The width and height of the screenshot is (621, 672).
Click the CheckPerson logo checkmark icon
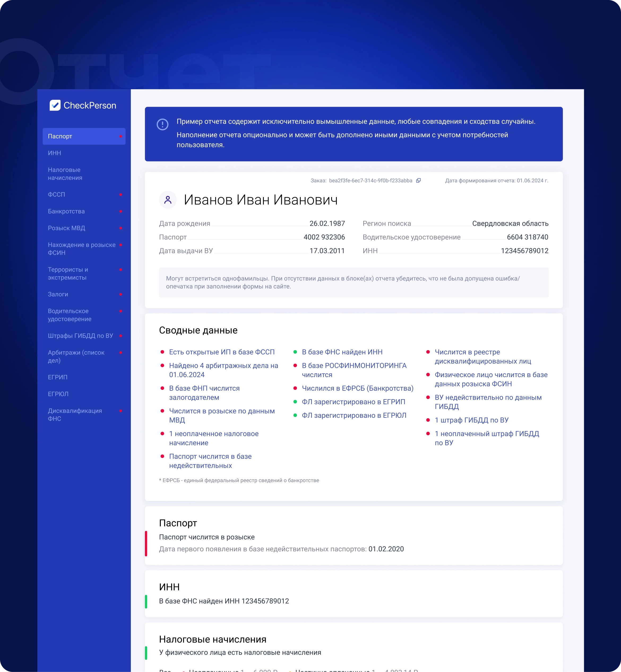tap(55, 105)
